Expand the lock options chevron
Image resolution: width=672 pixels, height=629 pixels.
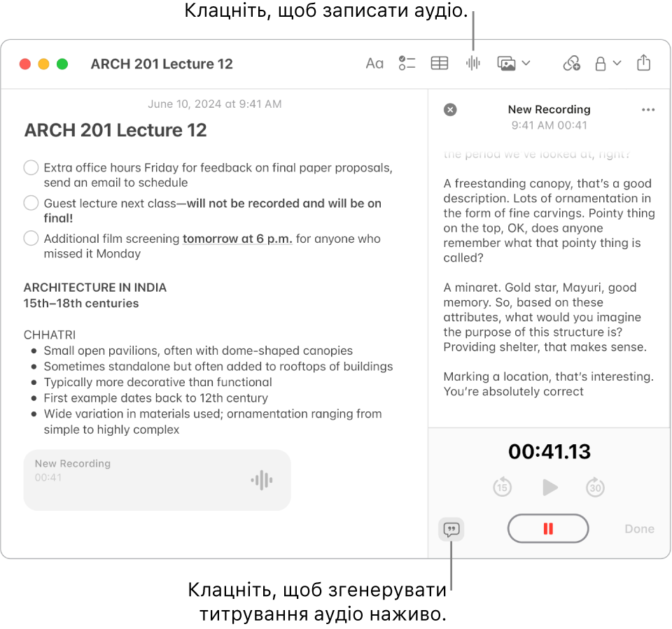(x=617, y=64)
